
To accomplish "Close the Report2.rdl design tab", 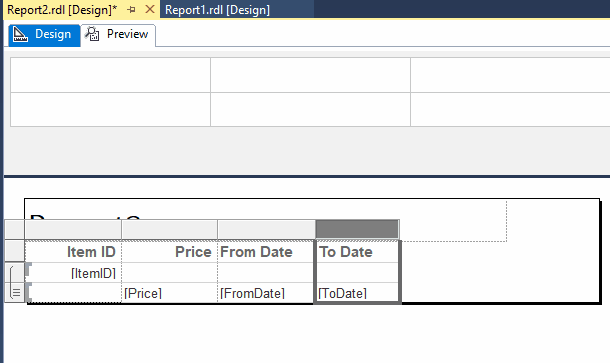I will (x=150, y=9).
